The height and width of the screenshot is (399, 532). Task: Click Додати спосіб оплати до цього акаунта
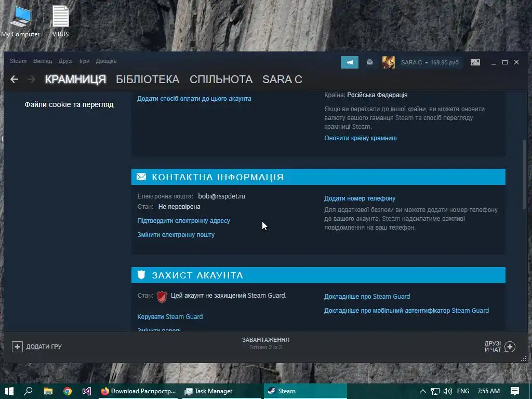click(x=194, y=99)
